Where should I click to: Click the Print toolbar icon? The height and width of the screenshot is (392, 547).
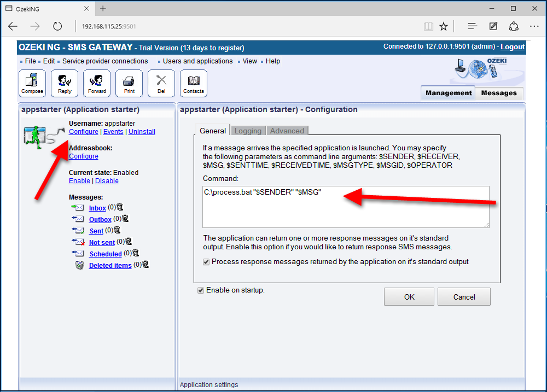click(x=129, y=84)
